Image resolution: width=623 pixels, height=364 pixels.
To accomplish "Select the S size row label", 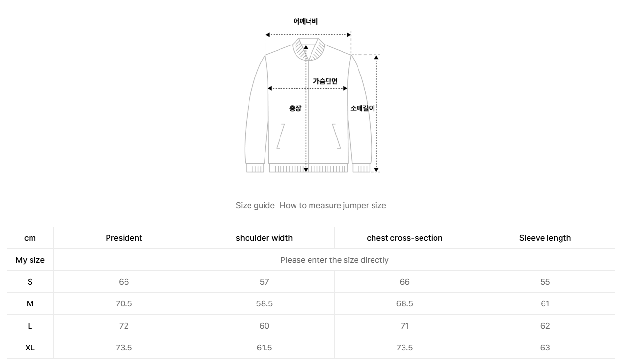I will pos(30,282).
